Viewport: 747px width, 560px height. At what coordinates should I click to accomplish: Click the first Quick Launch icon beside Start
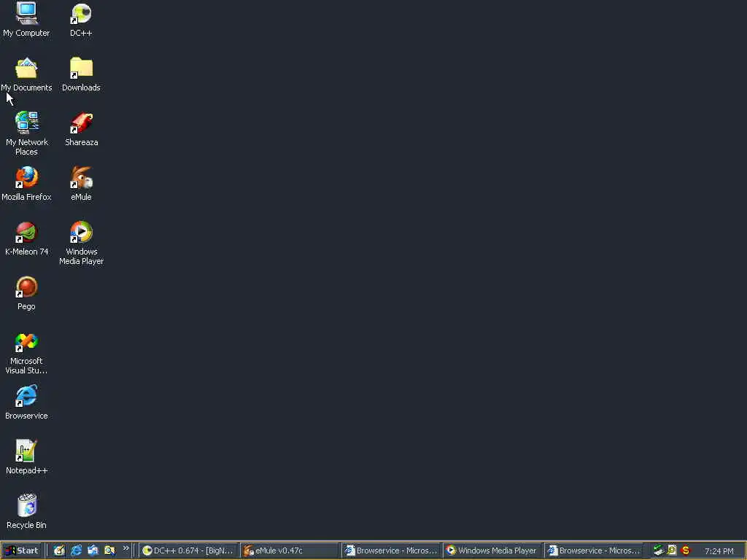(59, 551)
